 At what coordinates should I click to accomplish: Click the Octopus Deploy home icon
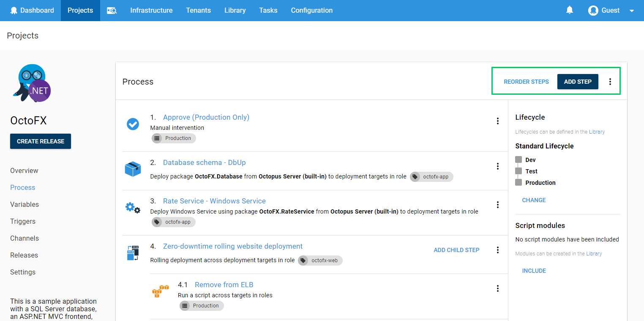click(x=14, y=10)
